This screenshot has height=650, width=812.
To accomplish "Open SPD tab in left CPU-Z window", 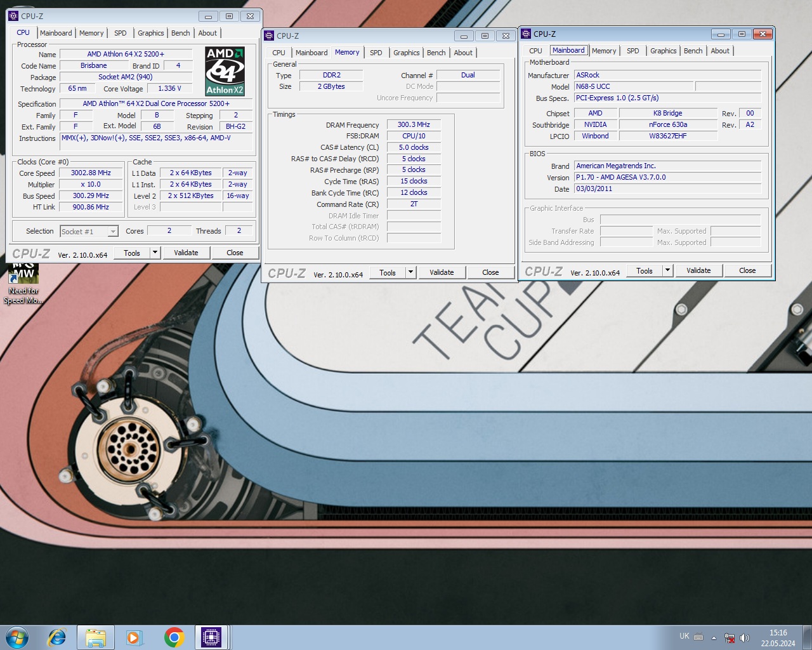I will coord(121,33).
